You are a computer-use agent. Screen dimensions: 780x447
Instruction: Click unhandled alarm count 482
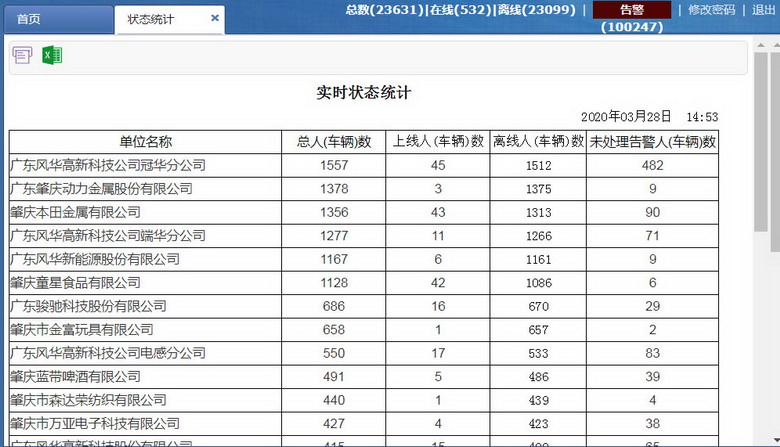[652, 165]
